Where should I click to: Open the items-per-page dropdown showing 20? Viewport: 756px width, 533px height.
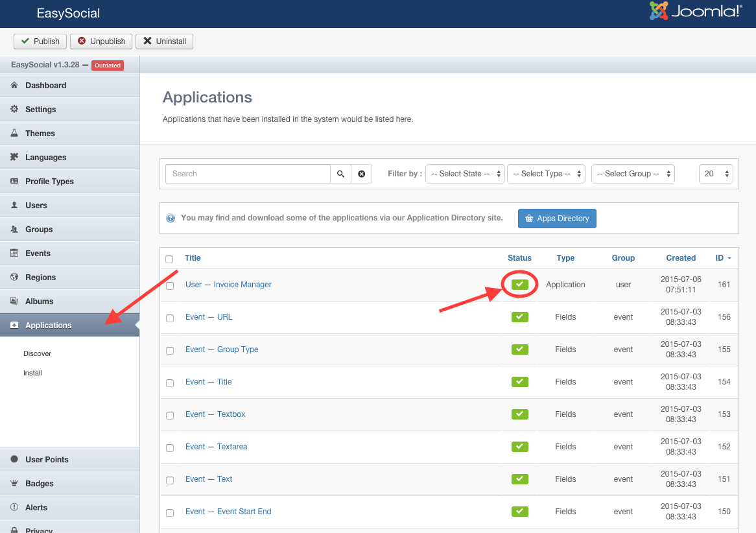tap(716, 174)
